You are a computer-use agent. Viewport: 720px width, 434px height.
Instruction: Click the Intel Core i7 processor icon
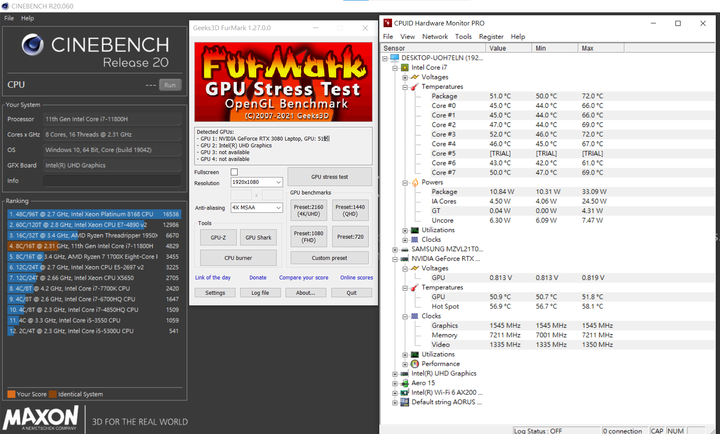[x=405, y=68]
